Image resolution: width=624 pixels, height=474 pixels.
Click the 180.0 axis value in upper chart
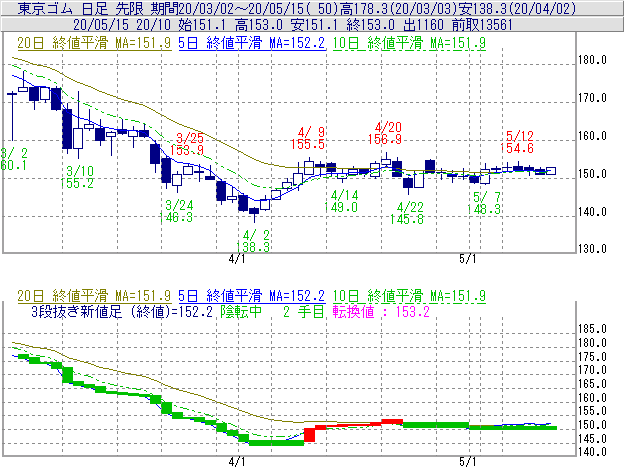pyautogui.click(x=593, y=60)
